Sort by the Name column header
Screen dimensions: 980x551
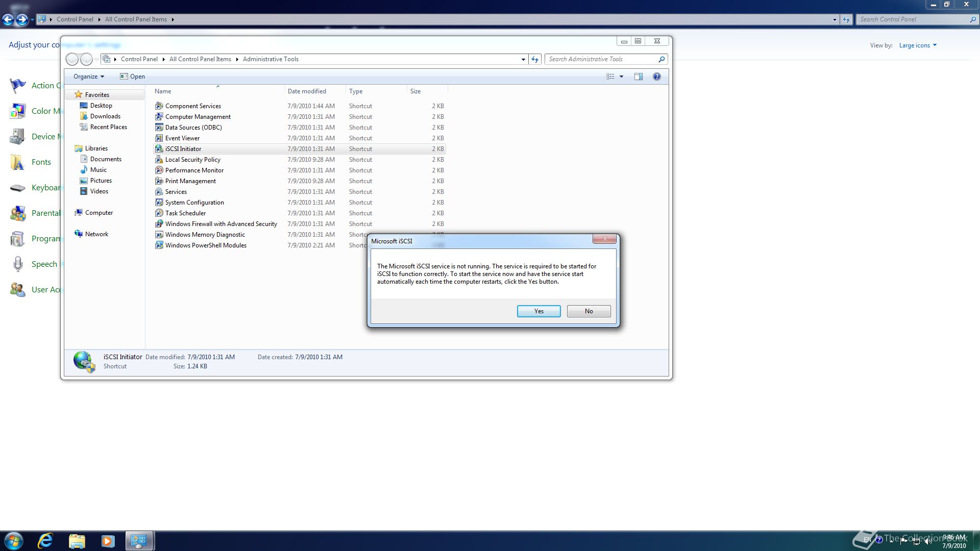tap(163, 91)
